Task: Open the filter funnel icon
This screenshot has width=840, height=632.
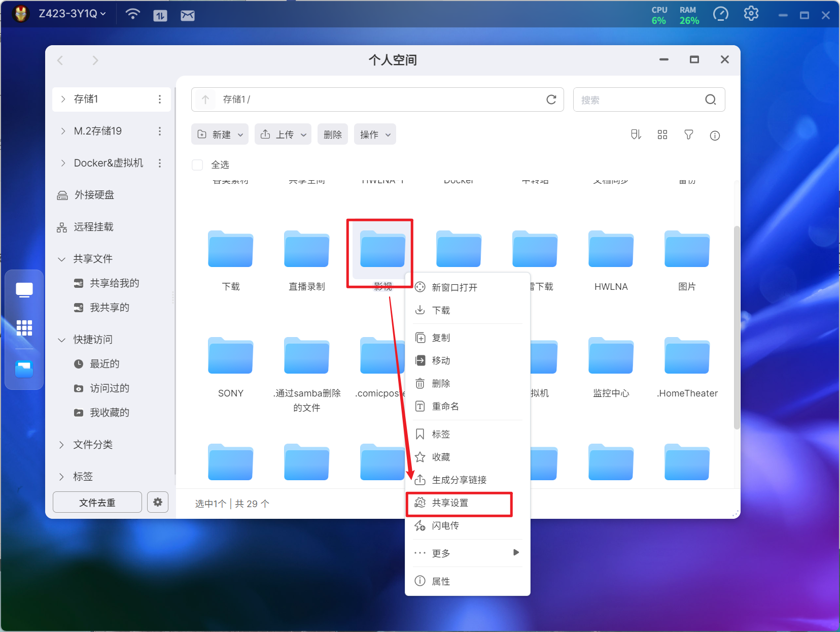Action: click(689, 135)
